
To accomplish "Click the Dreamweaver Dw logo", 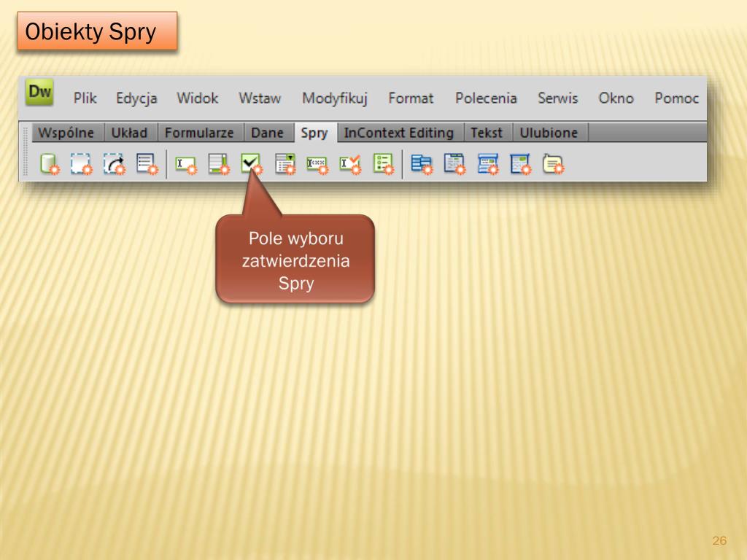I will pyautogui.click(x=39, y=91).
